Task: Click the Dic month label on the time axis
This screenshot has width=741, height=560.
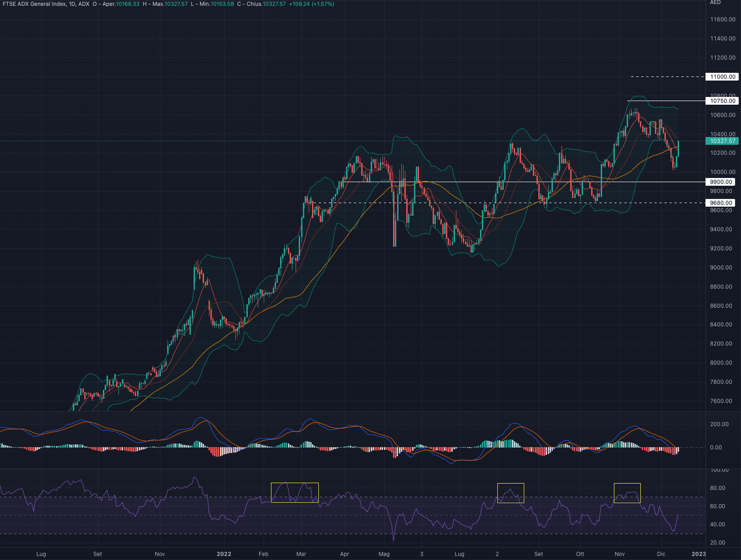Action: point(661,554)
